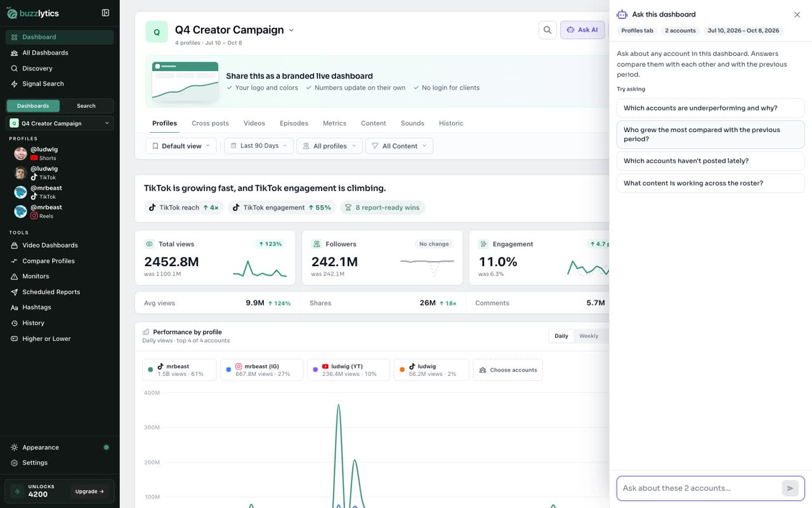Open the History tool
This screenshot has width=812, height=508.
click(x=60, y=323)
